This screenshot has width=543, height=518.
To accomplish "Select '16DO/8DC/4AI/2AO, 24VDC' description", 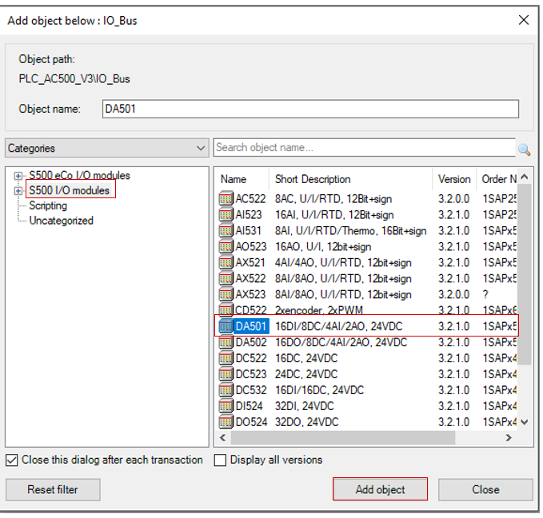I will 341,343.
